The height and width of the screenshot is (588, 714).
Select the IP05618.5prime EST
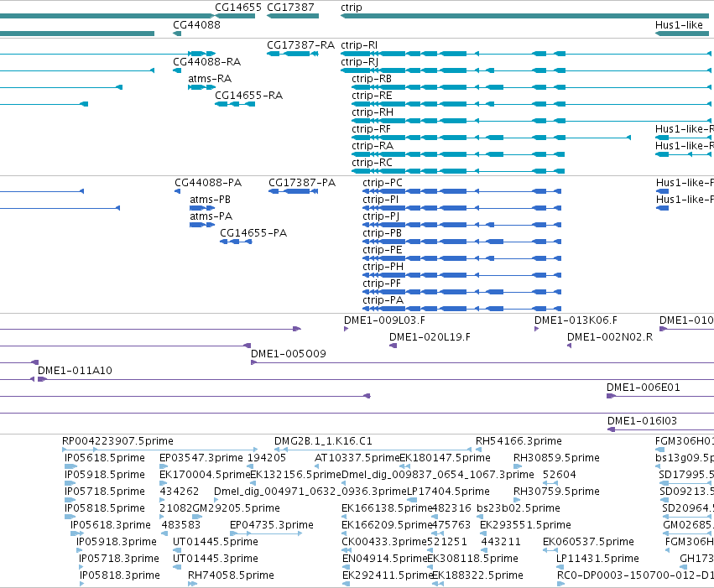[70, 466]
